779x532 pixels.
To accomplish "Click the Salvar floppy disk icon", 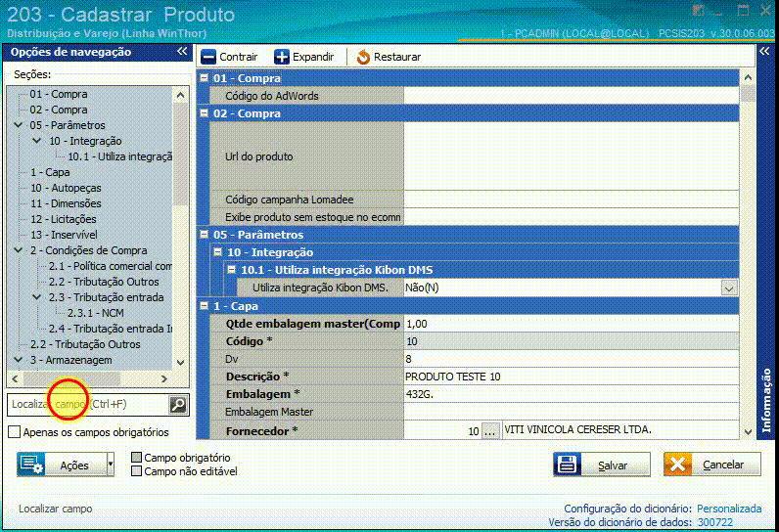I will click(x=568, y=465).
